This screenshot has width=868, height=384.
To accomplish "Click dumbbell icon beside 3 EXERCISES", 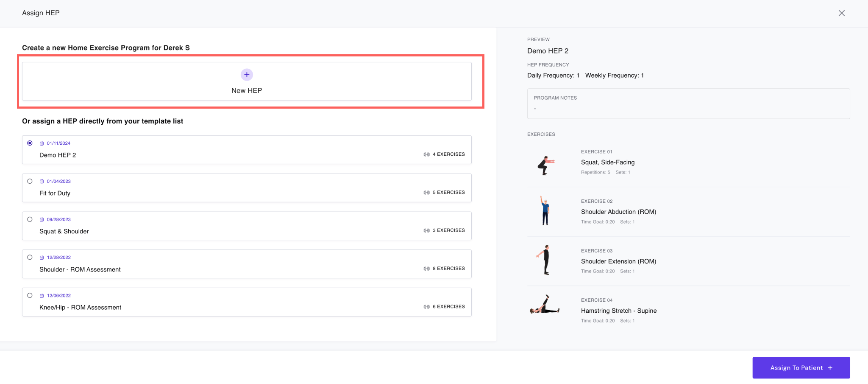I will point(426,230).
